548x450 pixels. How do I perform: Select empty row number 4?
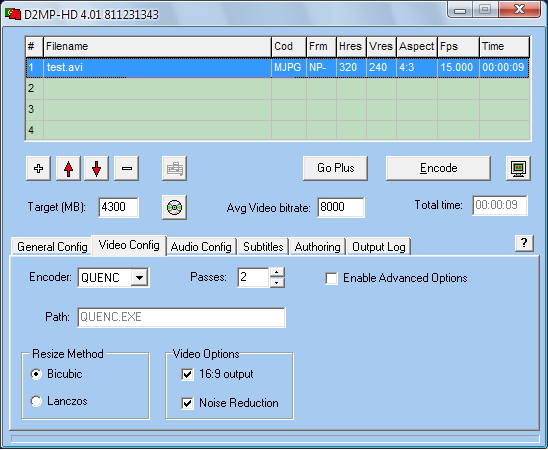click(x=278, y=130)
